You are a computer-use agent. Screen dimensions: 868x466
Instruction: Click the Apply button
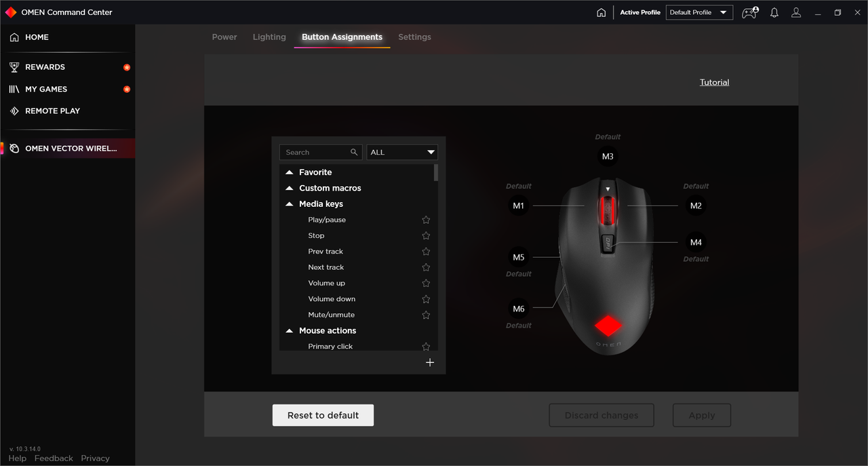tap(702, 415)
